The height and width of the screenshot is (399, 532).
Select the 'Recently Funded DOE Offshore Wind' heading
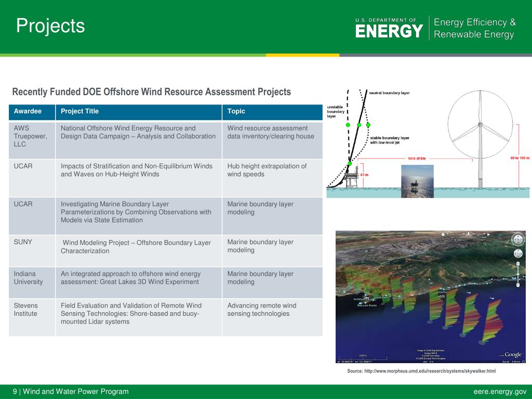151,91
